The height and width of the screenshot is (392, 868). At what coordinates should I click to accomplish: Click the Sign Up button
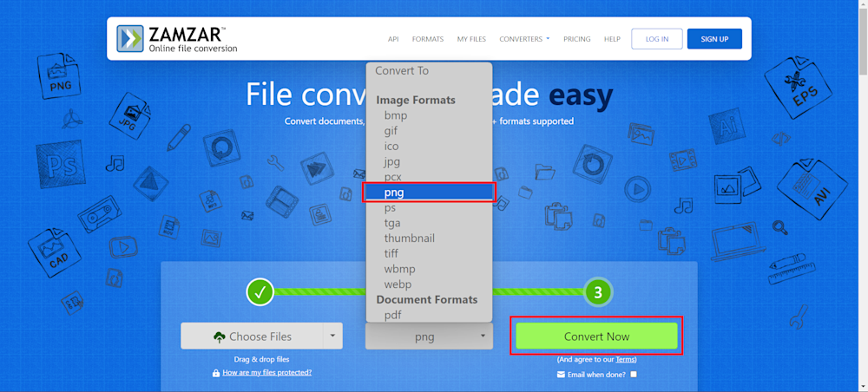[714, 39]
